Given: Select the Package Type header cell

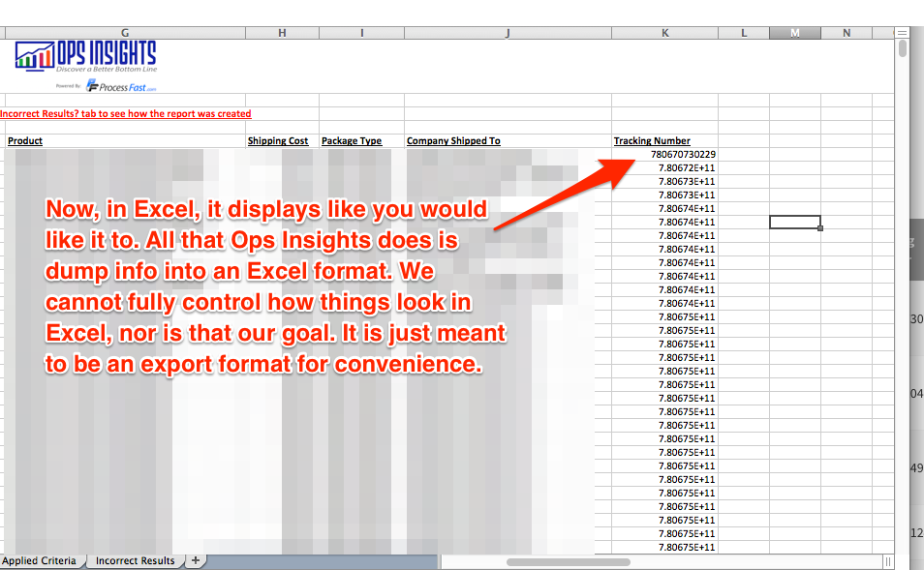Looking at the screenshot, I should point(352,141).
